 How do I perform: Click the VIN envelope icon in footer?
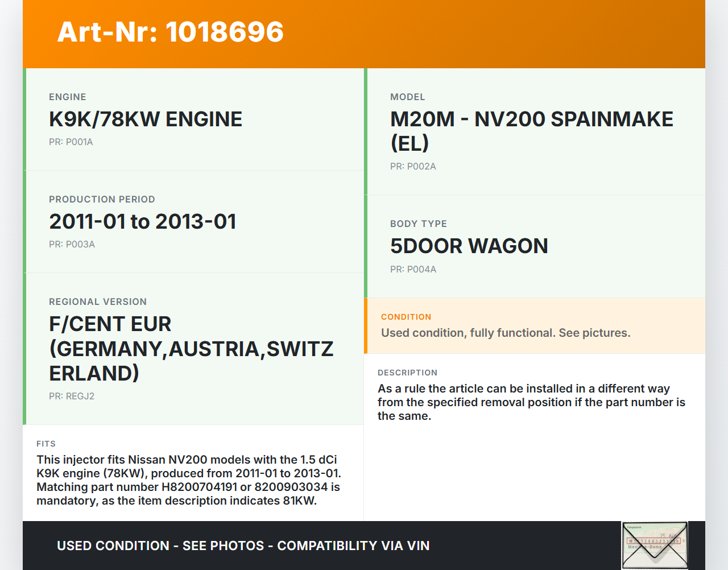tap(654, 545)
